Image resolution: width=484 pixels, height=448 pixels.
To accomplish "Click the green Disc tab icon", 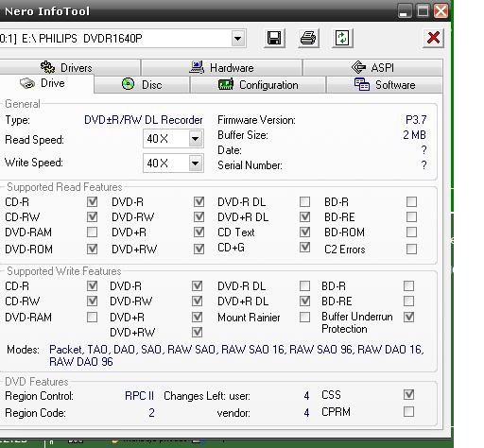I will 128,84.
